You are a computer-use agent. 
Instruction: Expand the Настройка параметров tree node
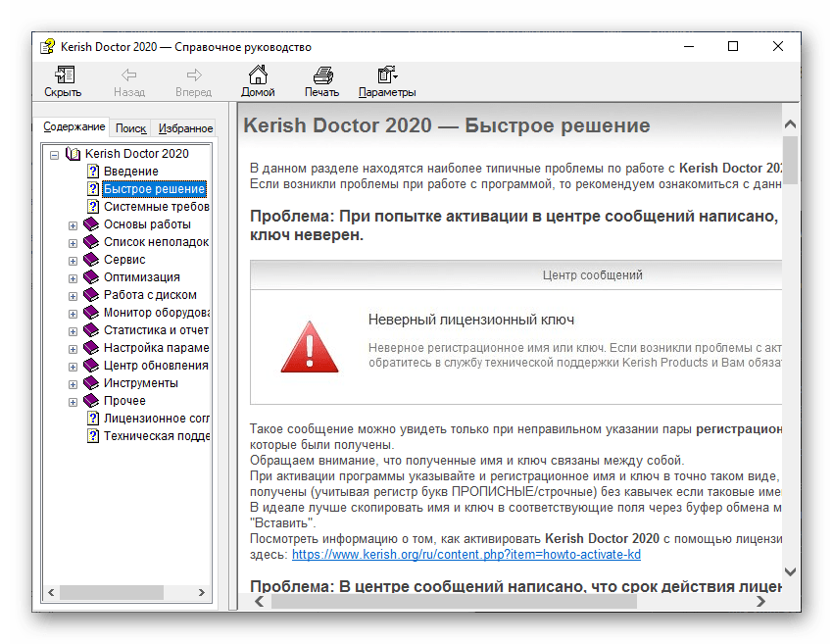coord(73,349)
